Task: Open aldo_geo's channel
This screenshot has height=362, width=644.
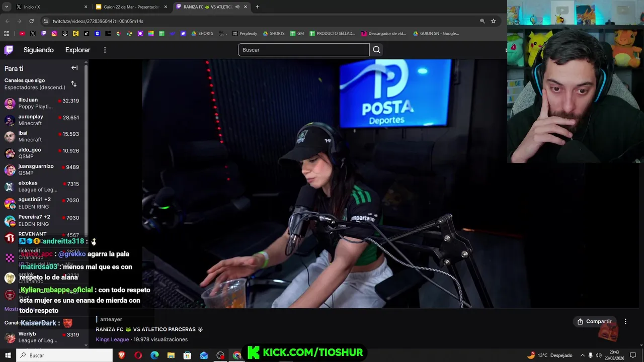Action: (x=42, y=153)
